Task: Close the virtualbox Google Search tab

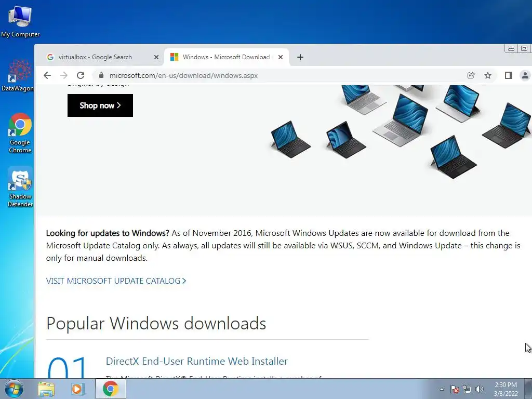Action: [156, 57]
